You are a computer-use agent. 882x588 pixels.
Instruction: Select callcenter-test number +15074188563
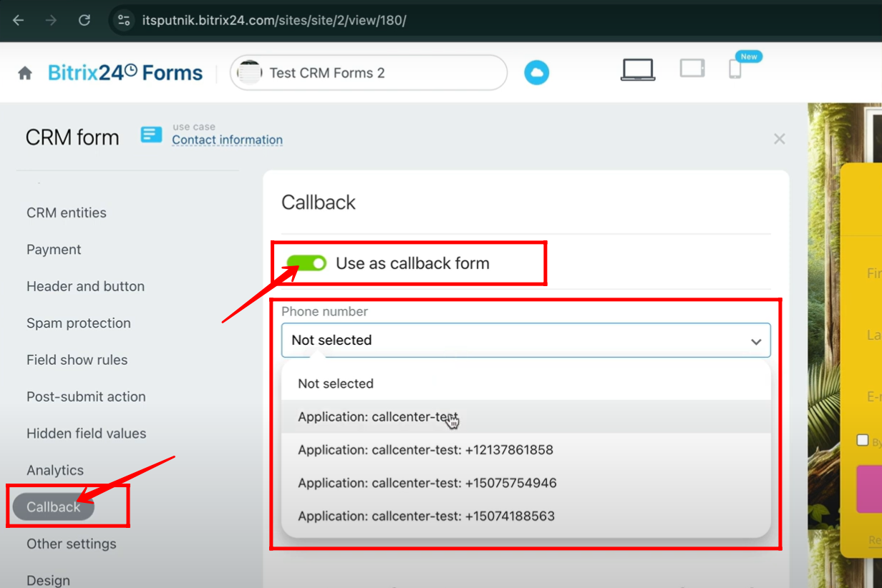click(x=526, y=516)
